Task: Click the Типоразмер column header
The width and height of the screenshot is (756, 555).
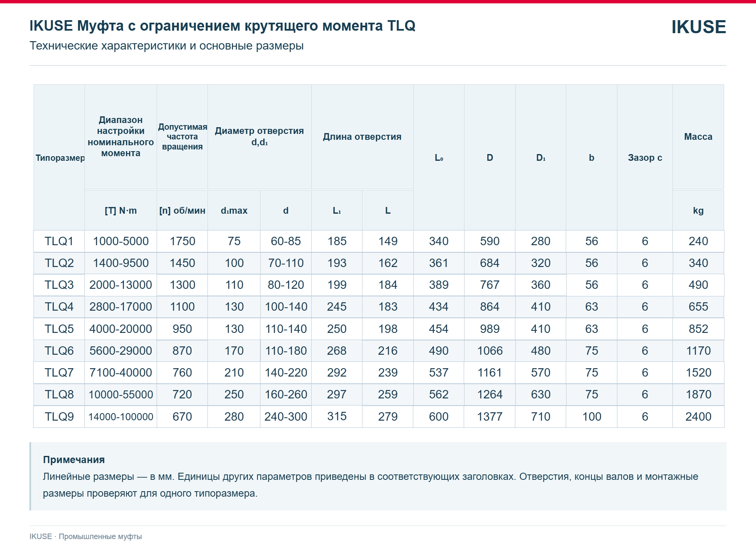Action: 60,158
